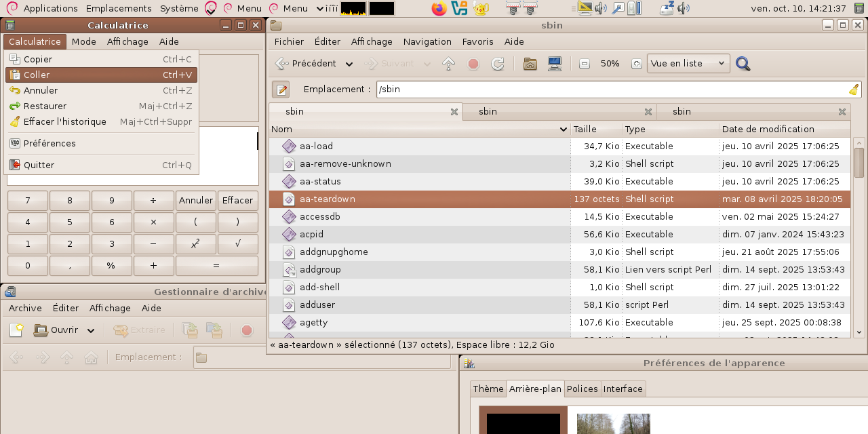This screenshot has width=868, height=434.
Task: Toggle the location text entry edit button
Action: tap(281, 90)
